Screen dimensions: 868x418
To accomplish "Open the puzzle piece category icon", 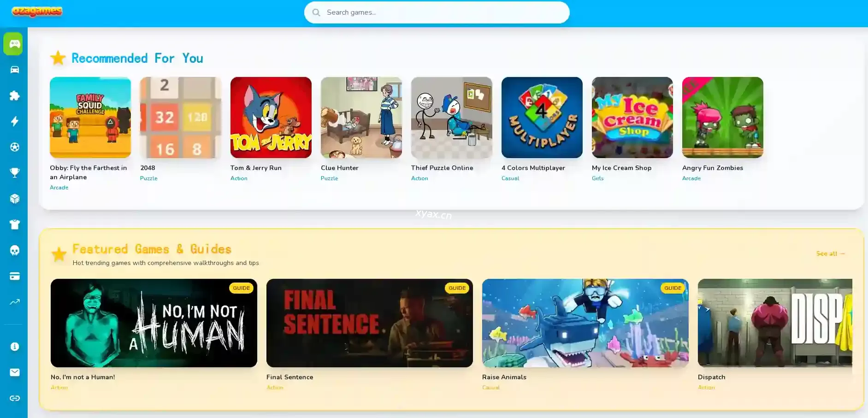I will coord(15,95).
